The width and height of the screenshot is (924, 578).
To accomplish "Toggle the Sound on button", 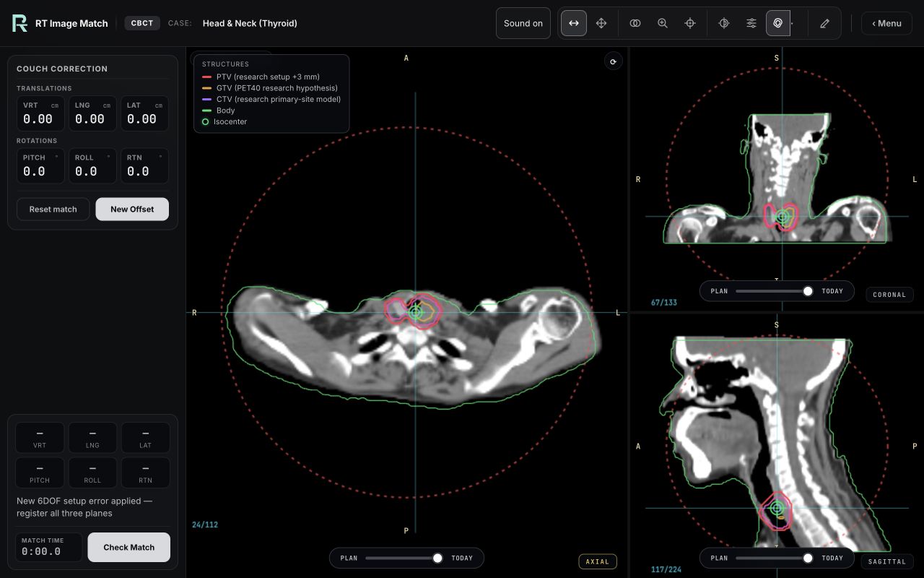I will pos(523,23).
